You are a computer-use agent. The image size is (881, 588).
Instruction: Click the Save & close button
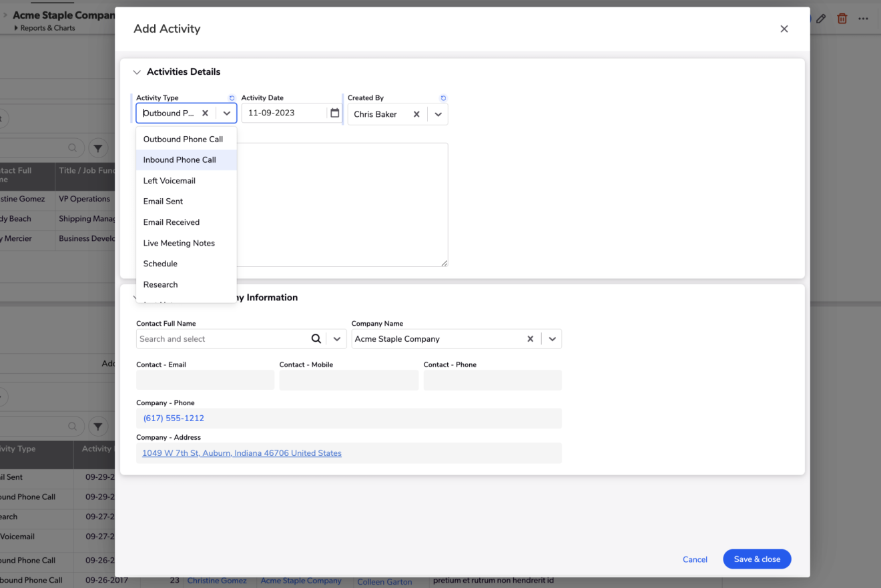757,559
